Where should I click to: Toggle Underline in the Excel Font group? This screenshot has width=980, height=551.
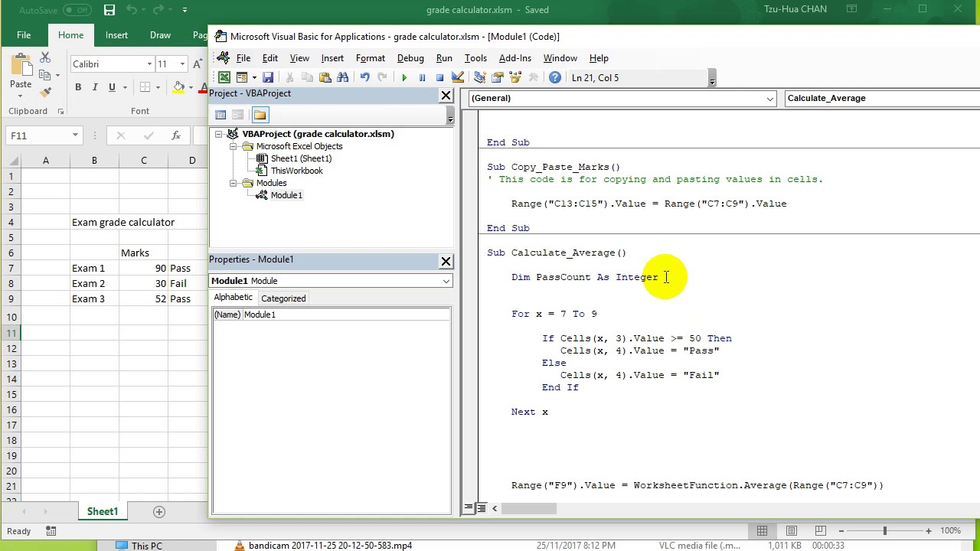(x=112, y=87)
